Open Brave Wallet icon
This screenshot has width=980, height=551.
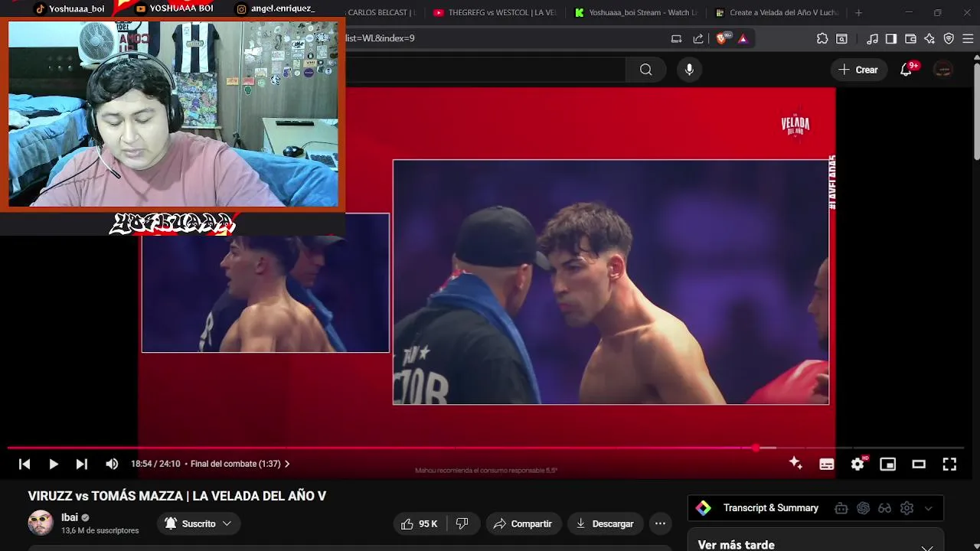[x=910, y=38]
